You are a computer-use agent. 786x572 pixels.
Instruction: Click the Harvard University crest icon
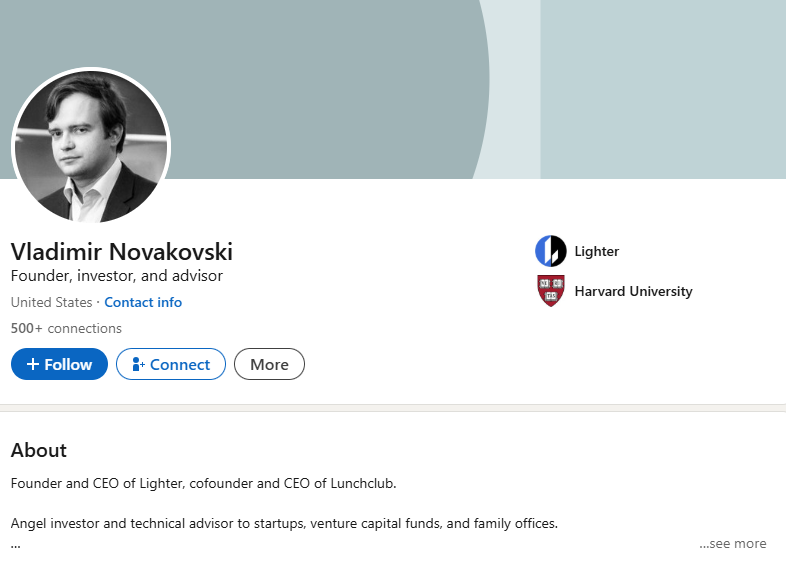(x=550, y=291)
